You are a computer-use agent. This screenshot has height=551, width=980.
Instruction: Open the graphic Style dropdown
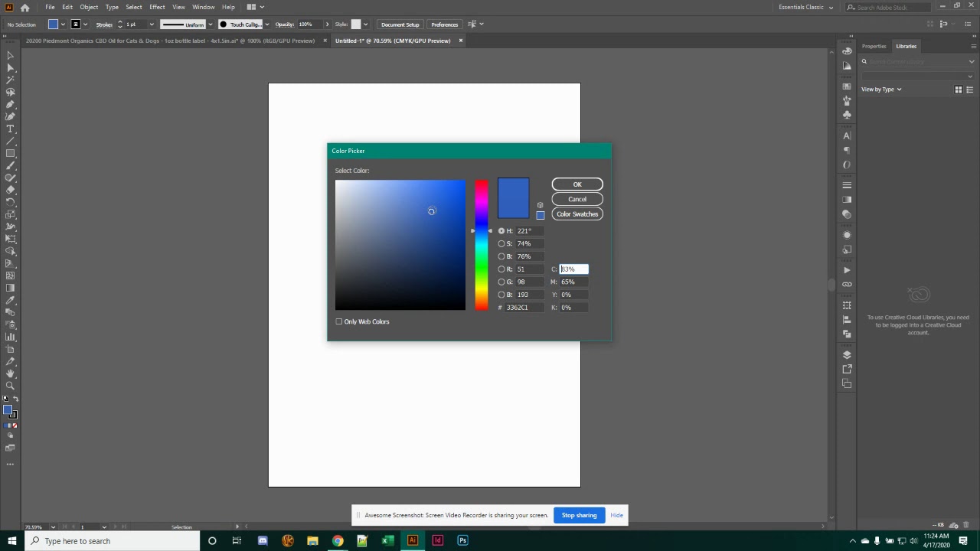click(x=365, y=24)
